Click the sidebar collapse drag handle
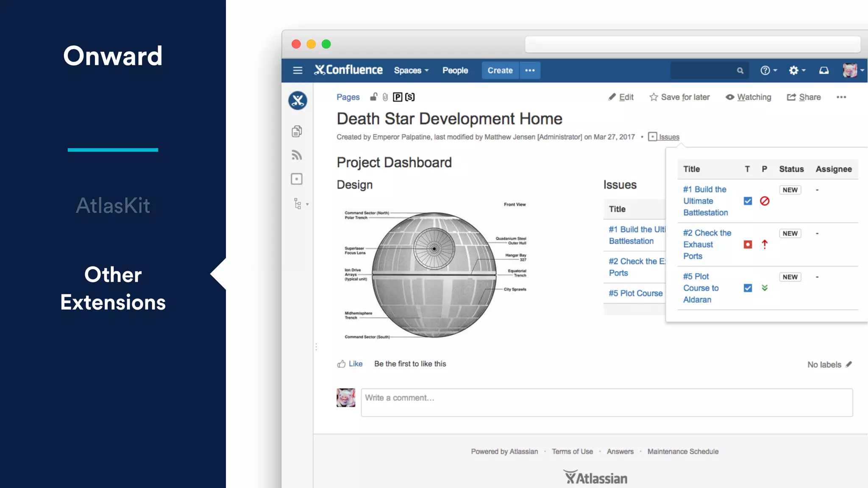The width and height of the screenshot is (868, 488). [316, 347]
